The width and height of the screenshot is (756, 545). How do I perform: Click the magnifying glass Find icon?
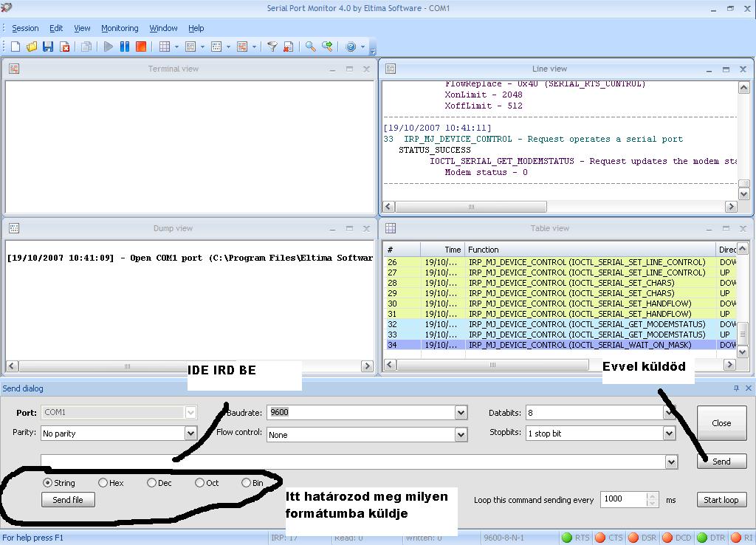[310, 47]
